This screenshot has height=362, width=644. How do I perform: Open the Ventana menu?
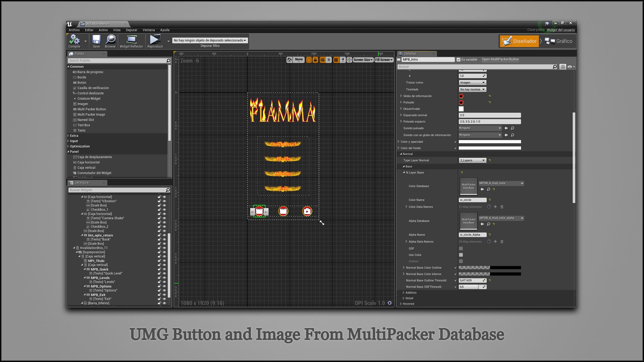[x=149, y=30]
